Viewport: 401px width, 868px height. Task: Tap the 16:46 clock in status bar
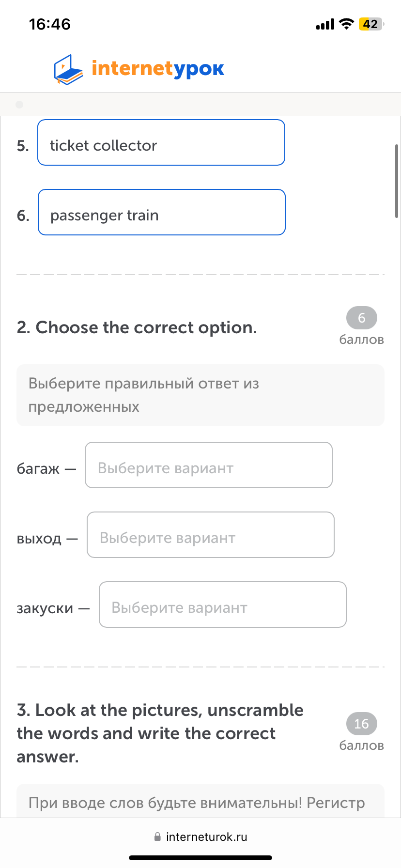point(49,24)
